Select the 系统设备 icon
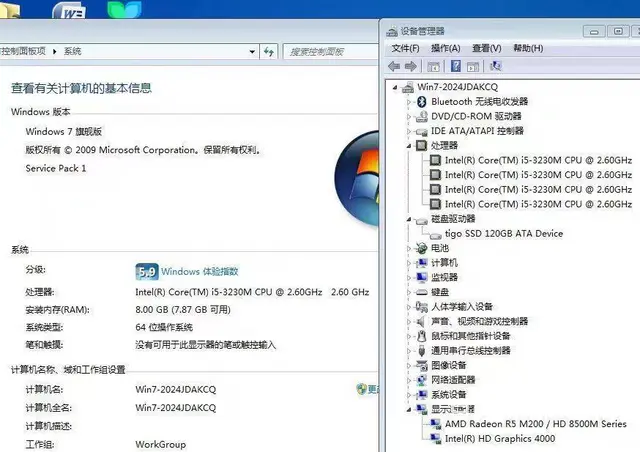The width and height of the screenshot is (640, 452). click(422, 395)
